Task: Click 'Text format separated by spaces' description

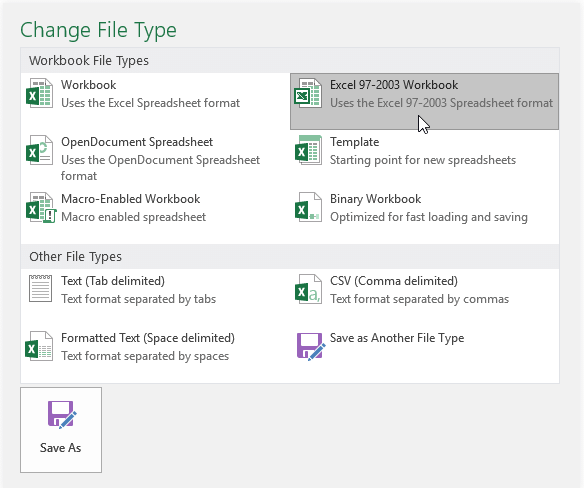Action: point(145,356)
